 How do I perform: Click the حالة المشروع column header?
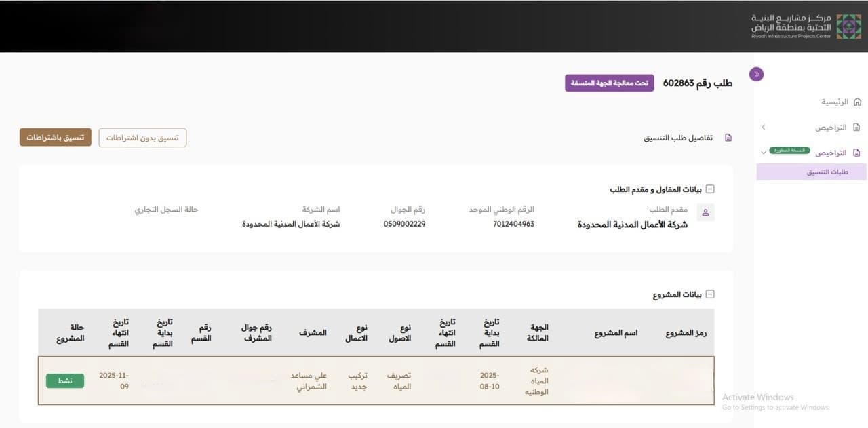(x=71, y=332)
